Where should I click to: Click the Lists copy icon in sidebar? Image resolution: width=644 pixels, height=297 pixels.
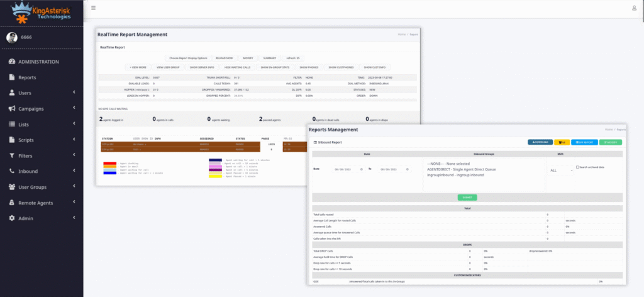(x=11, y=124)
